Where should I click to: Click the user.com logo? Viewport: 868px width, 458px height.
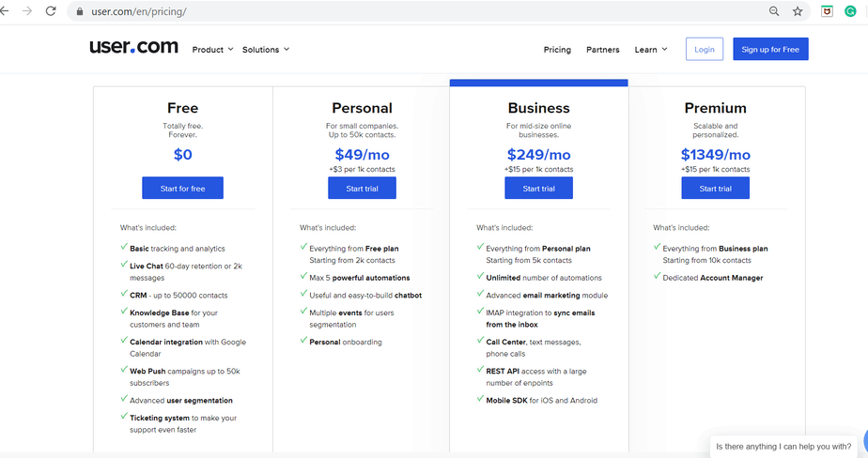pos(133,47)
